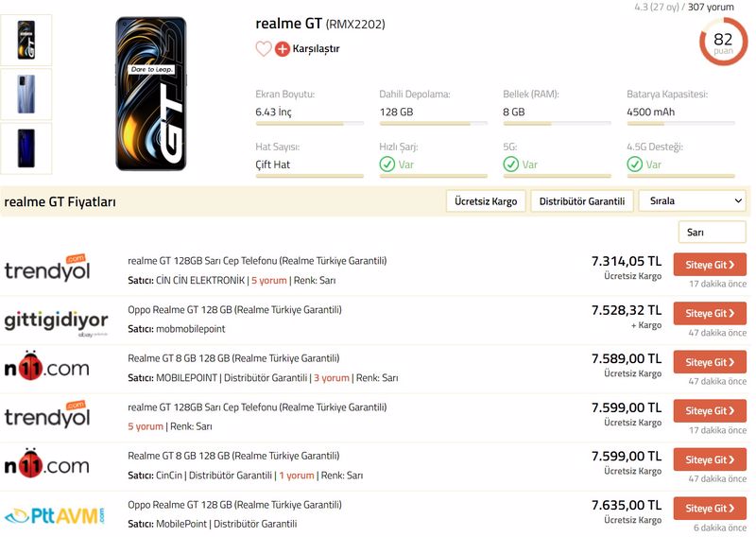
Task: Open 5 yorum link in ÇİN ÇİN ELEKTRONİK row
Action: [269, 281]
